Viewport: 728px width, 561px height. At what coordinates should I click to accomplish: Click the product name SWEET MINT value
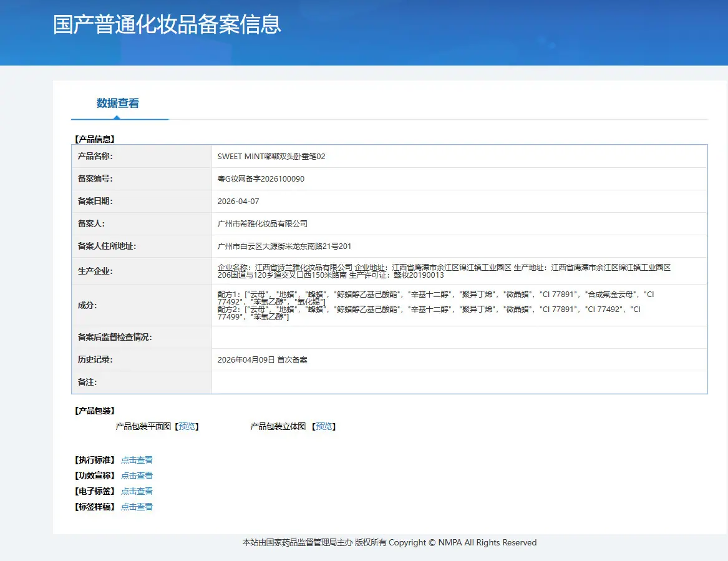[x=271, y=157]
